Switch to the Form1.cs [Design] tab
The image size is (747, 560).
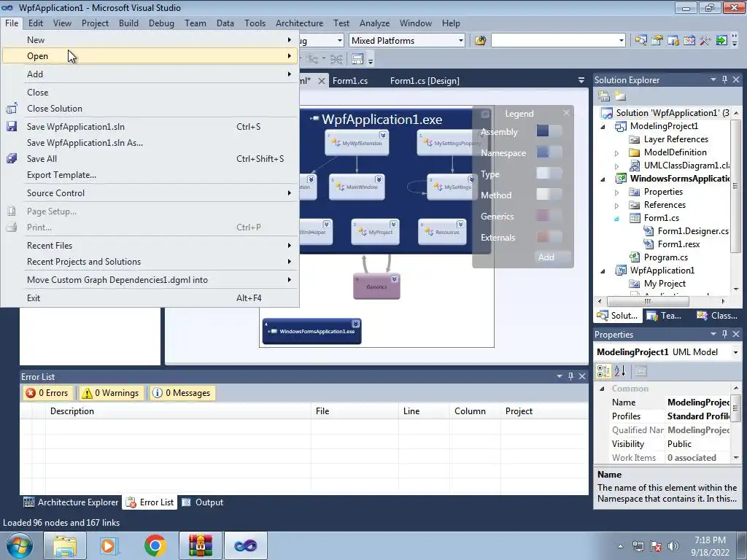[425, 81]
